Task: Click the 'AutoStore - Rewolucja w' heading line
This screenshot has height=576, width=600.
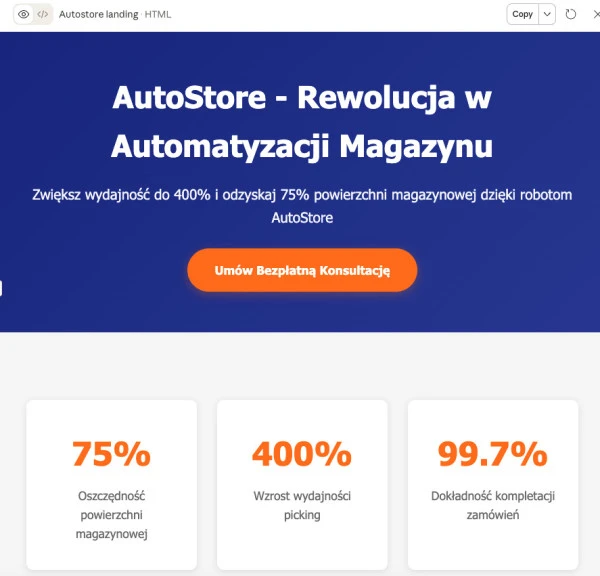Action: [302, 97]
